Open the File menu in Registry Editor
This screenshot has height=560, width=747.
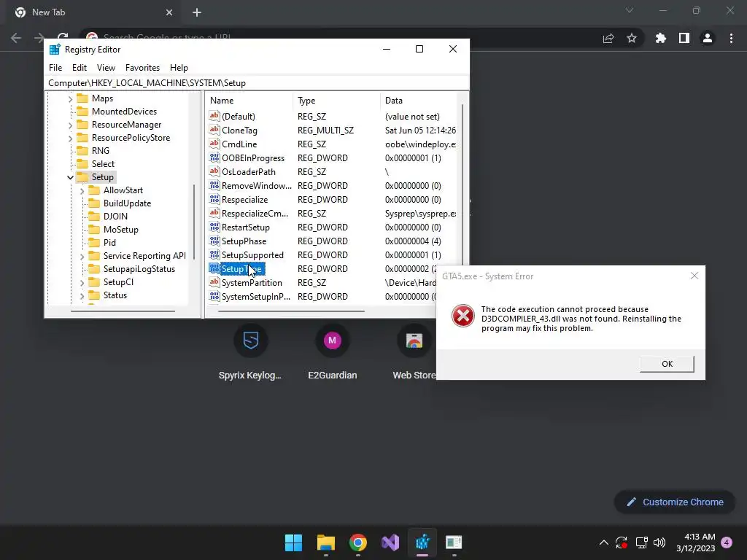(55, 68)
